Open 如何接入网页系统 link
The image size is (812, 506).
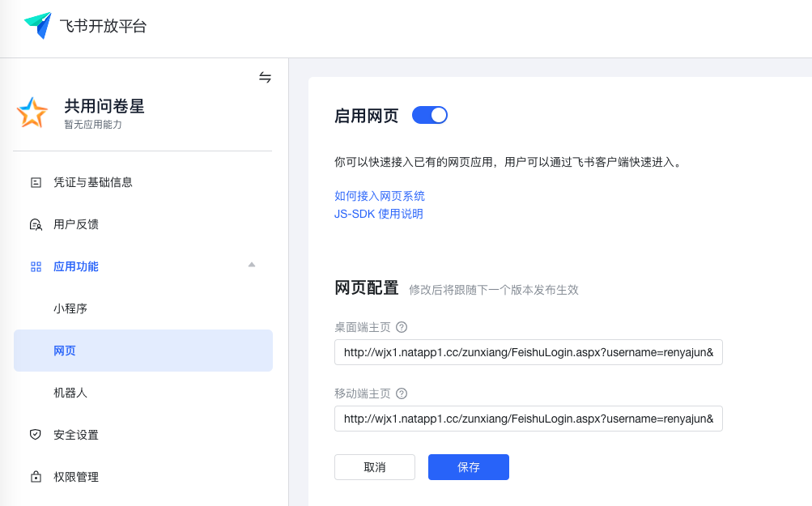[380, 196]
